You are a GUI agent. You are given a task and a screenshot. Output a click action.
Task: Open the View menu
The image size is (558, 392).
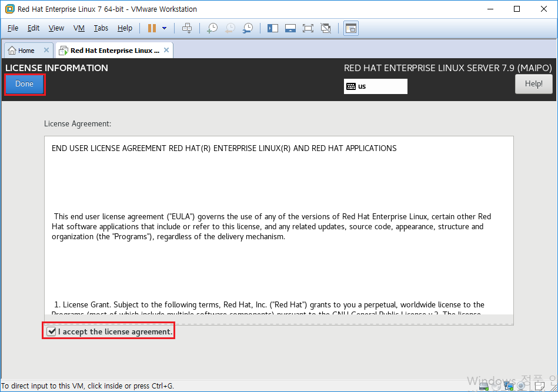(56, 28)
